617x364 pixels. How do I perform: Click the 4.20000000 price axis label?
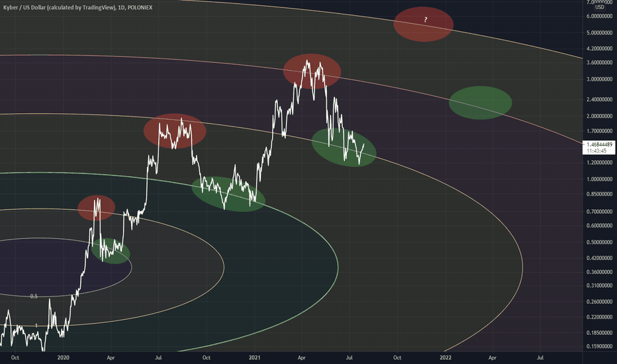pyautogui.click(x=599, y=48)
